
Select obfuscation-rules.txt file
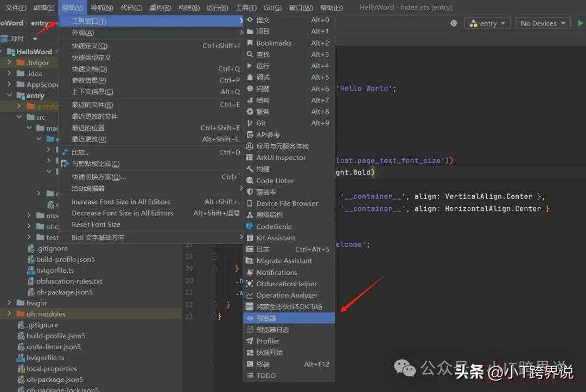click(69, 281)
